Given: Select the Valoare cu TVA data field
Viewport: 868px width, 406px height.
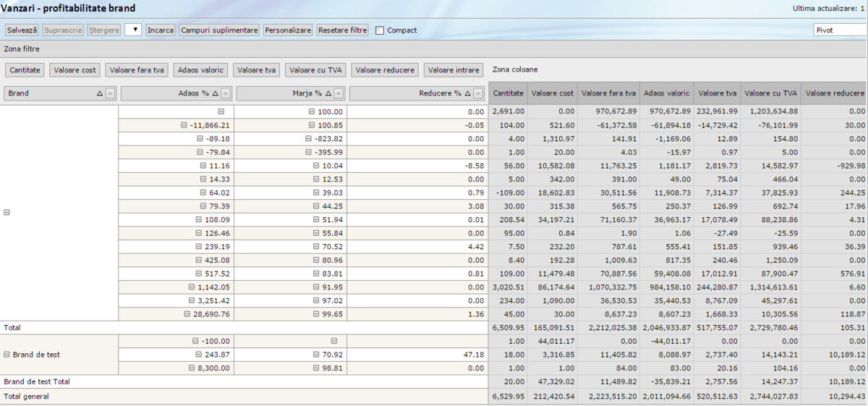Looking at the screenshot, I should point(315,70).
